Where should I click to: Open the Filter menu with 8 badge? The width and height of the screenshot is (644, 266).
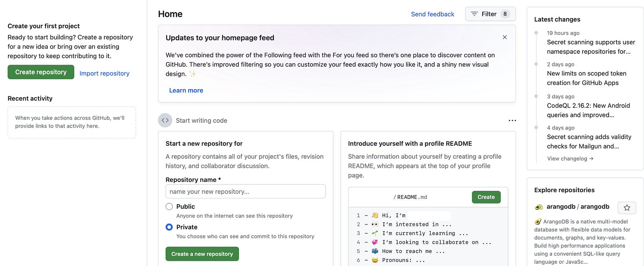491,14
